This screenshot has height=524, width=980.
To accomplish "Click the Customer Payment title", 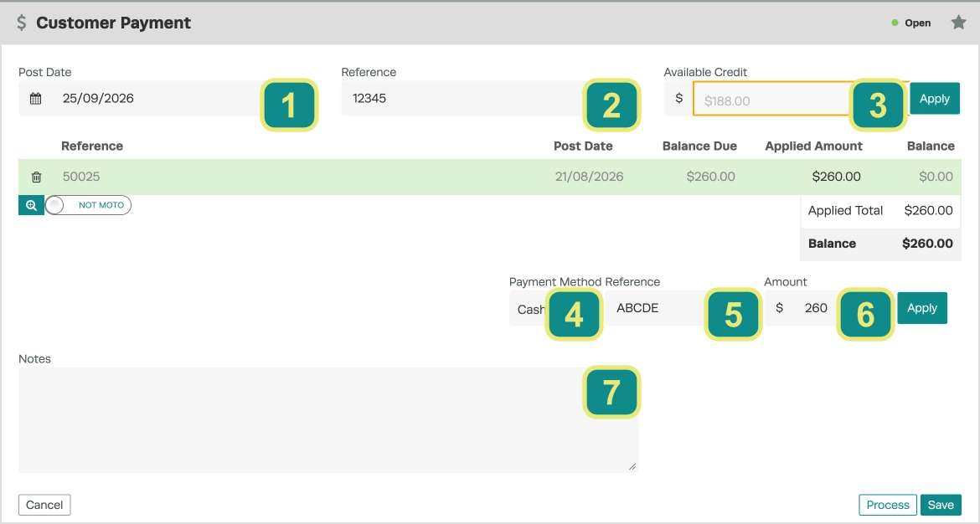I will 114,23.
